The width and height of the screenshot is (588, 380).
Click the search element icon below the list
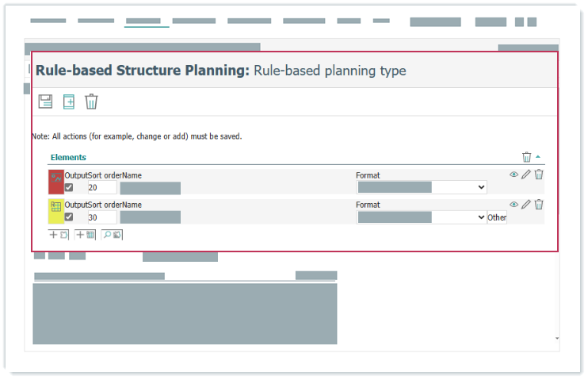(112, 235)
